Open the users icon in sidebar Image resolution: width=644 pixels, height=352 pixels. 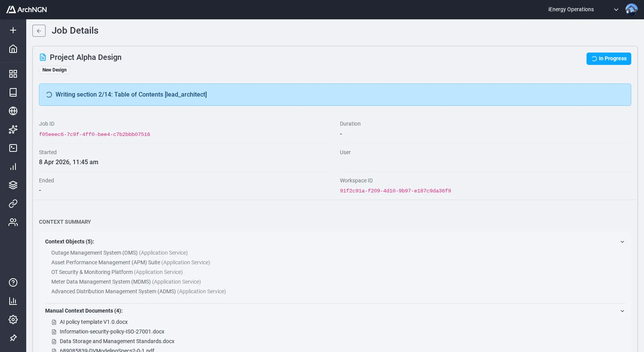click(x=13, y=222)
